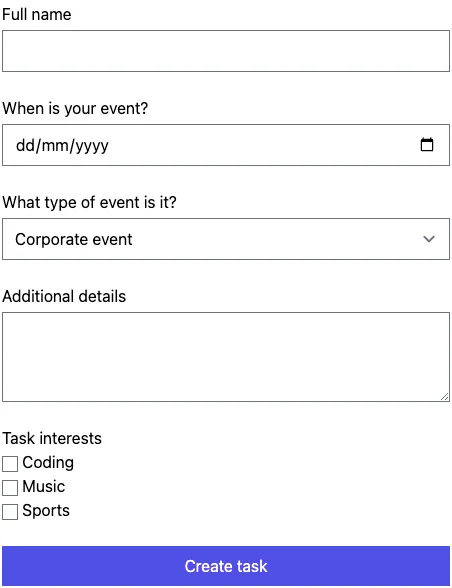Screen dimensions: 452x588
Task: Open the calendar date picker icon
Action: pyautogui.click(x=426, y=144)
